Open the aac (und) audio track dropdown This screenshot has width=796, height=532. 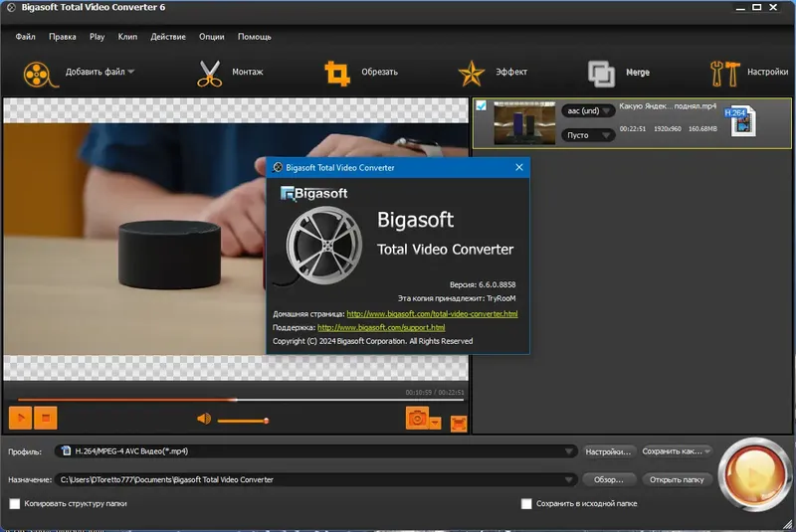pyautogui.click(x=588, y=110)
